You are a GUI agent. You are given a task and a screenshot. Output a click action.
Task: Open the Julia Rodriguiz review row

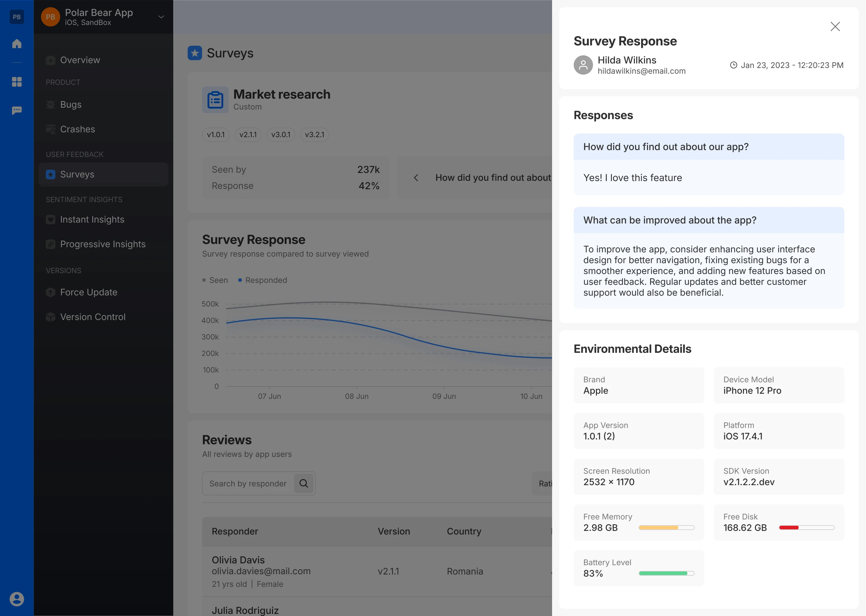(x=377, y=607)
